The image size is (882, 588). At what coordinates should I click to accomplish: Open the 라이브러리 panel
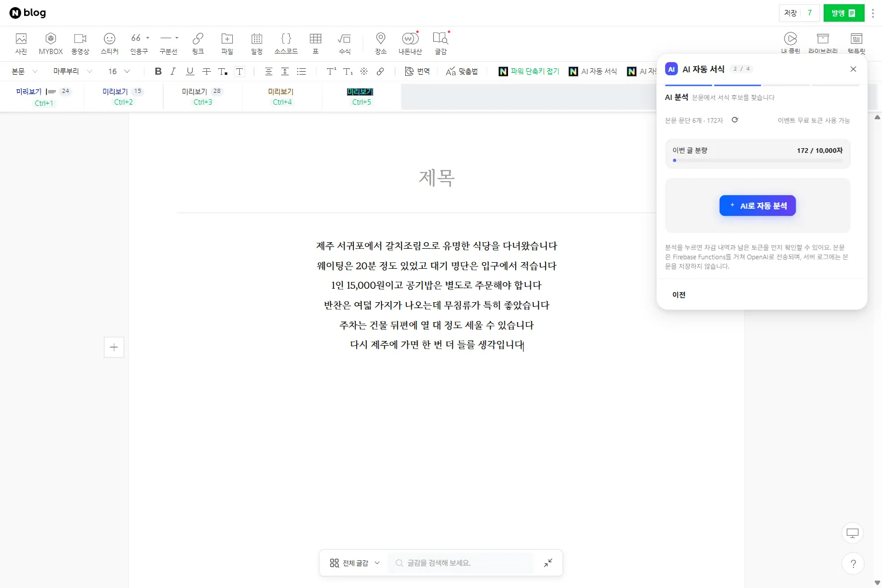(x=823, y=44)
